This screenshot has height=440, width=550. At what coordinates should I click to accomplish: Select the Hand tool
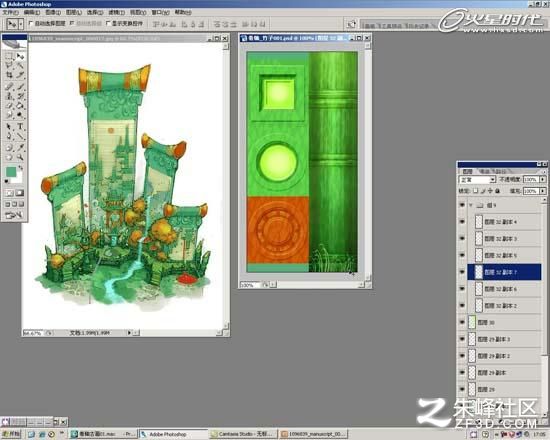coord(9,157)
